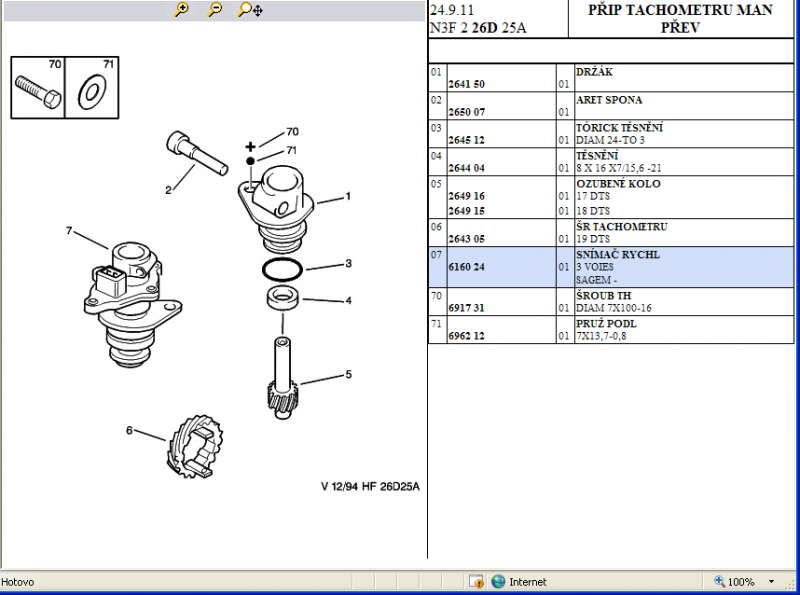
Task: Click the Internet zone globe icon
Action: [x=498, y=581]
